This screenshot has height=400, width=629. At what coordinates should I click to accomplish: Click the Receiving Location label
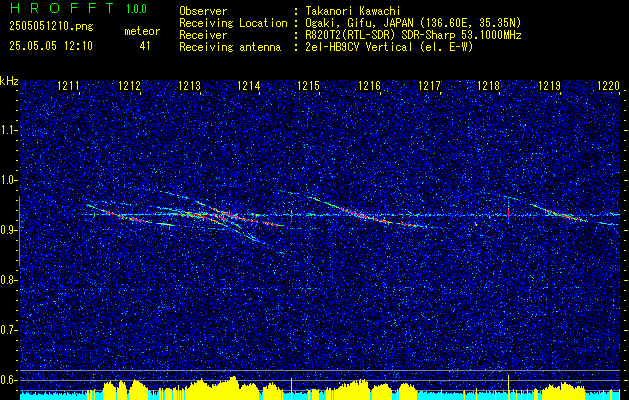click(x=233, y=23)
